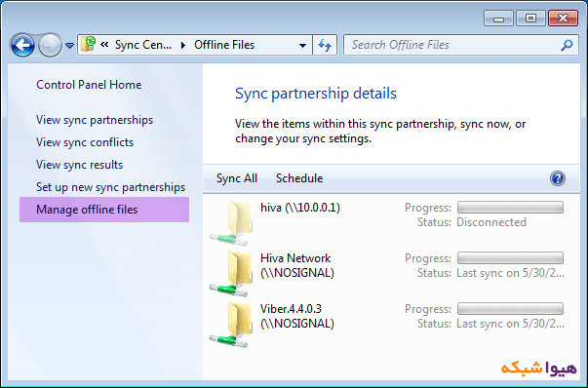Open the double chevron breadcrumb overflow
The image size is (588, 388).
pyautogui.click(x=104, y=45)
